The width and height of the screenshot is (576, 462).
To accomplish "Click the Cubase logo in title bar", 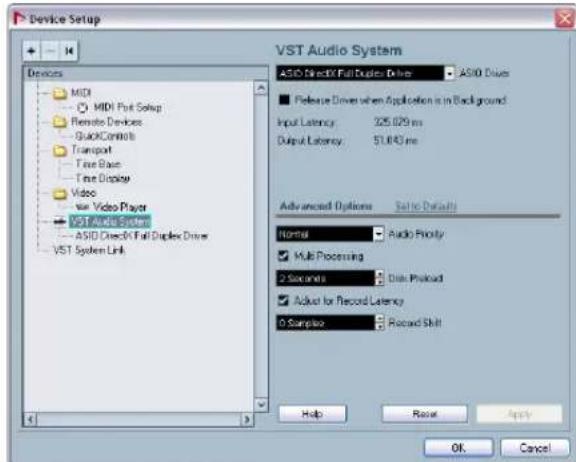I will tap(18, 18).
